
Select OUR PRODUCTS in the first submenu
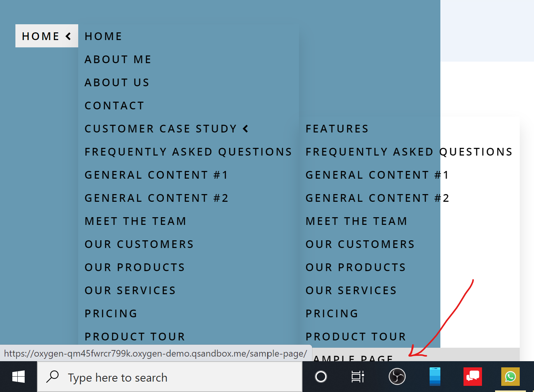[x=134, y=267]
